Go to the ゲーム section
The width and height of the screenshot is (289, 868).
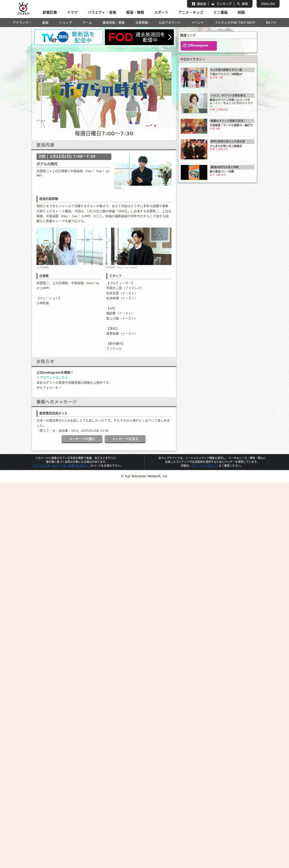[87, 23]
